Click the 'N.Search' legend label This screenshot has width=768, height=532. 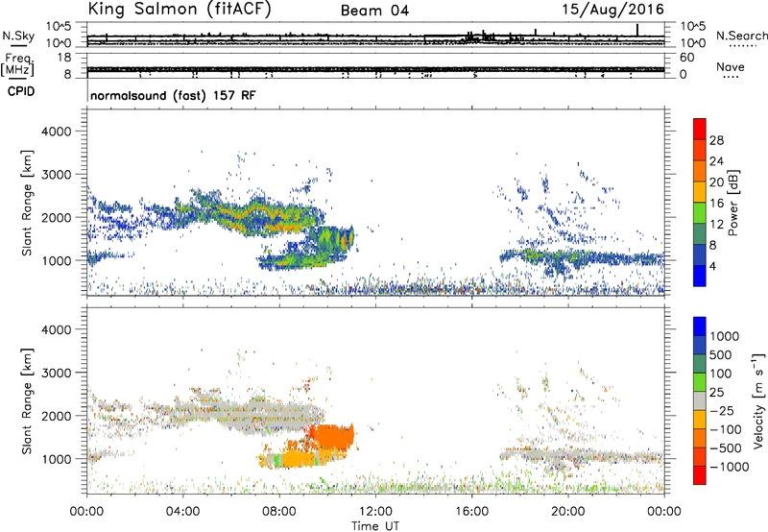coord(741,36)
